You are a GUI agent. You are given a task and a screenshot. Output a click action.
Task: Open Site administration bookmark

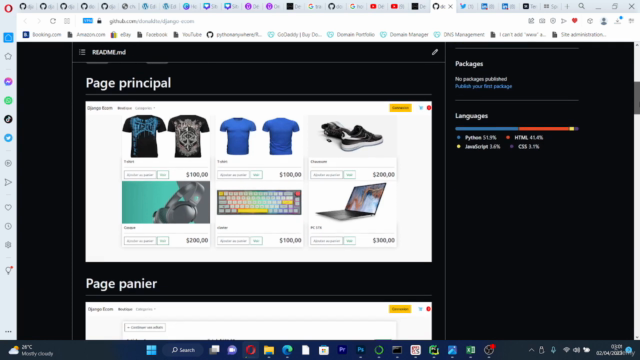pos(579,35)
